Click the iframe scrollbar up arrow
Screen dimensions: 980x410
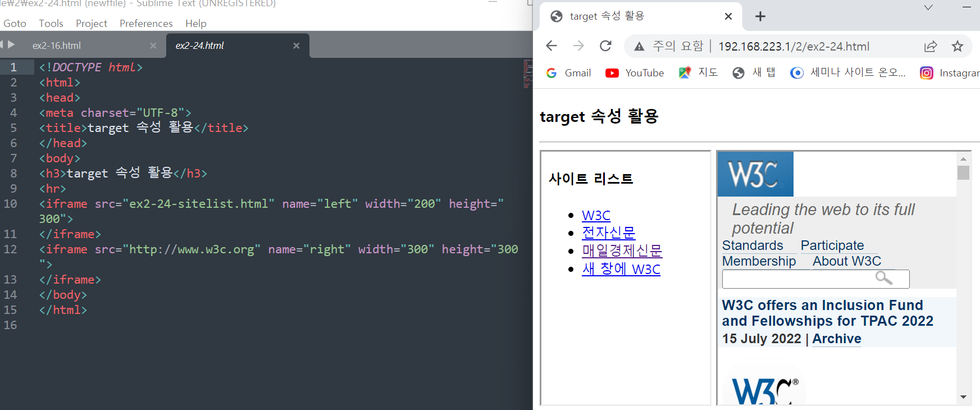coord(963,159)
